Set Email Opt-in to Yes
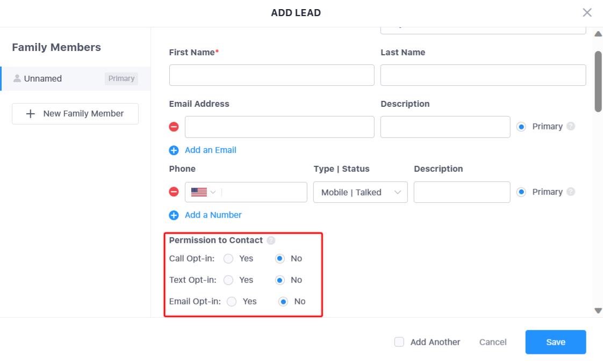Viewport: 603px width, 364px height. click(232, 302)
